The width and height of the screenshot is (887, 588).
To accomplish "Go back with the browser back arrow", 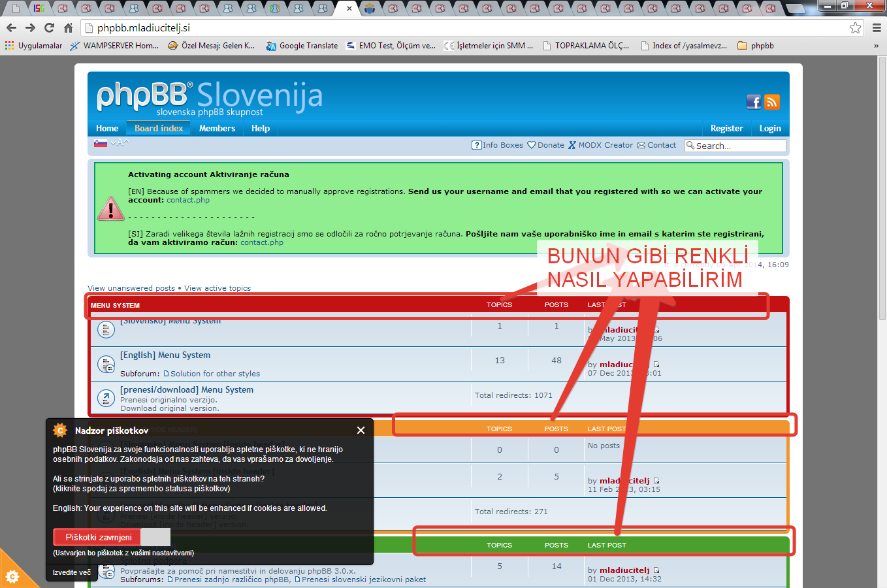I will tap(11, 27).
